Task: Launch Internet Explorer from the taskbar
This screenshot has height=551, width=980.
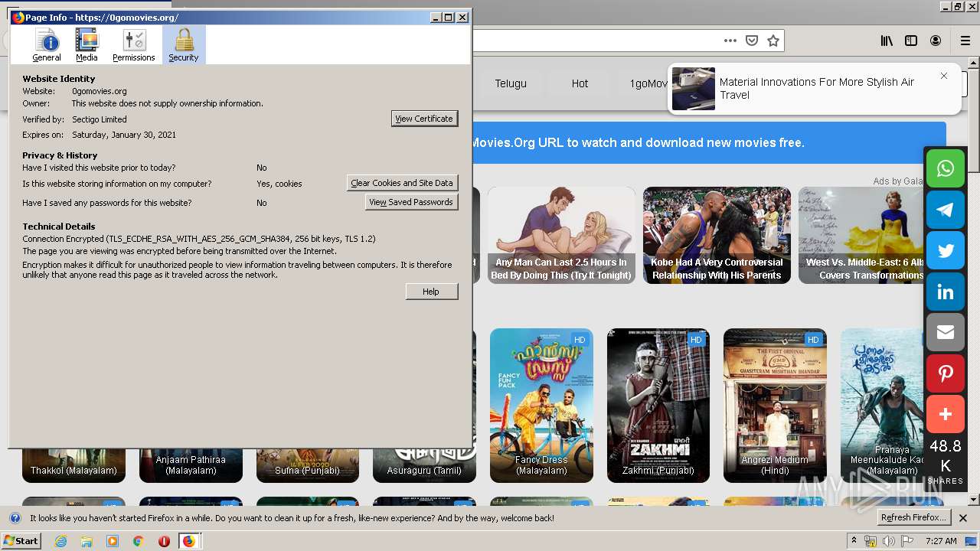Action: [x=60, y=541]
